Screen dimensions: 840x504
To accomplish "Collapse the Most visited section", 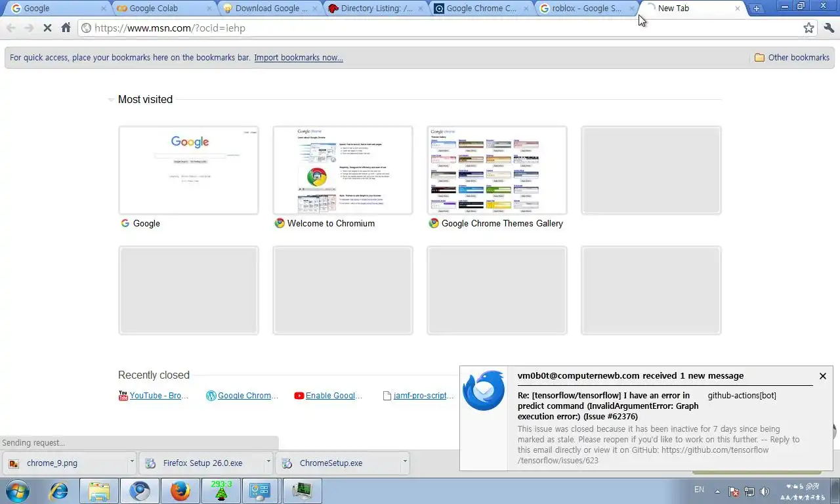I will point(111,100).
